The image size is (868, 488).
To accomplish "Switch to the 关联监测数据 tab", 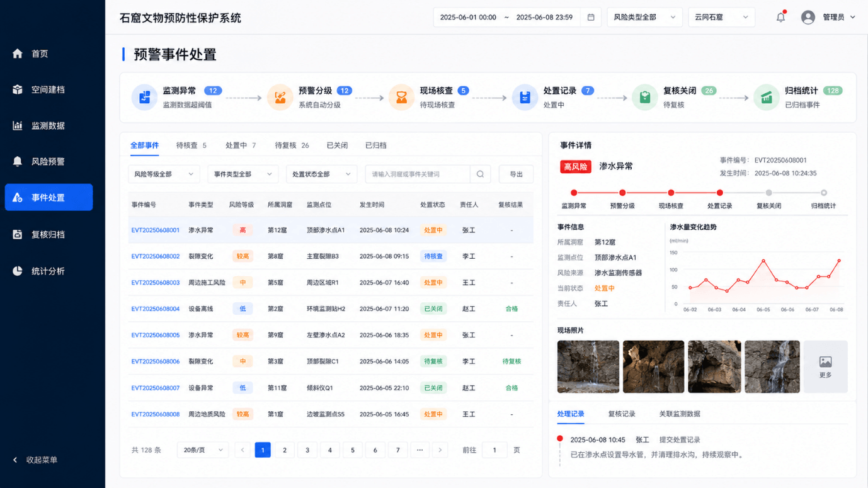I will 680,414.
